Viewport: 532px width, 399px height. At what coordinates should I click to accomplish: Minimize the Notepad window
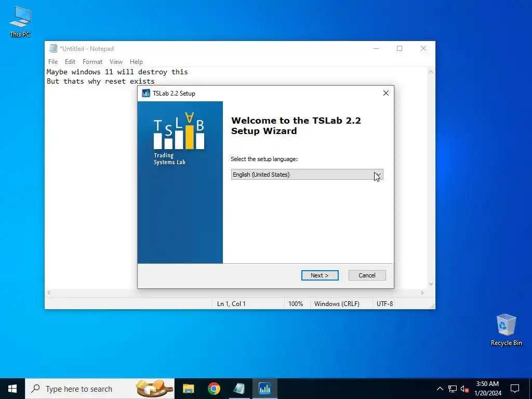pyautogui.click(x=376, y=48)
